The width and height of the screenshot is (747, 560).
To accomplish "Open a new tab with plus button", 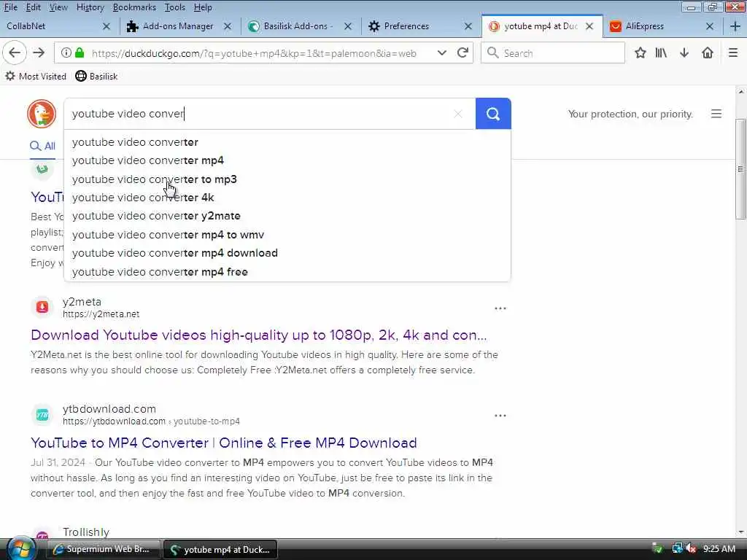I will click(735, 26).
